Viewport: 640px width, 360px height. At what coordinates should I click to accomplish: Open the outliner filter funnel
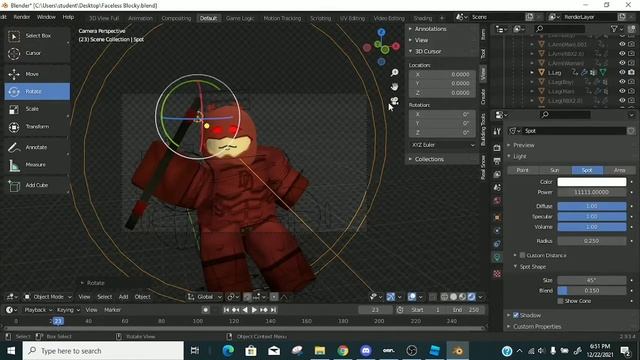pyautogui.click(x=614, y=29)
